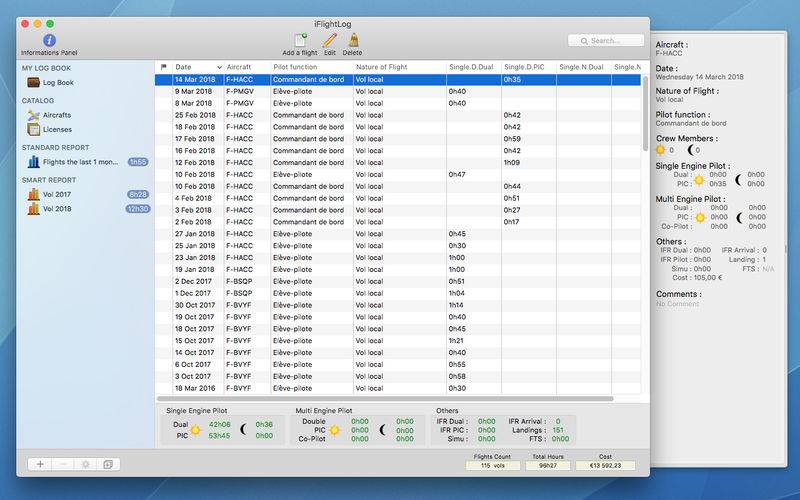Click the minus remove button in bottom bar
800x500 pixels.
point(63,464)
